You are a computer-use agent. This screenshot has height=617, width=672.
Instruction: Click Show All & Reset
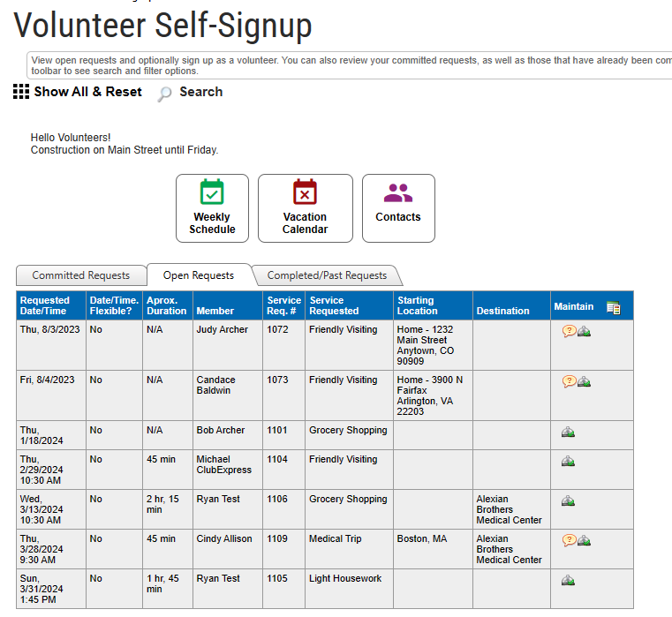pos(78,92)
